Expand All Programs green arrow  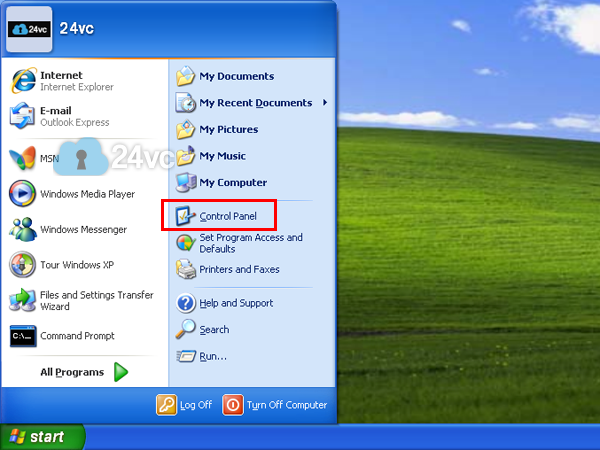pyautogui.click(x=121, y=372)
